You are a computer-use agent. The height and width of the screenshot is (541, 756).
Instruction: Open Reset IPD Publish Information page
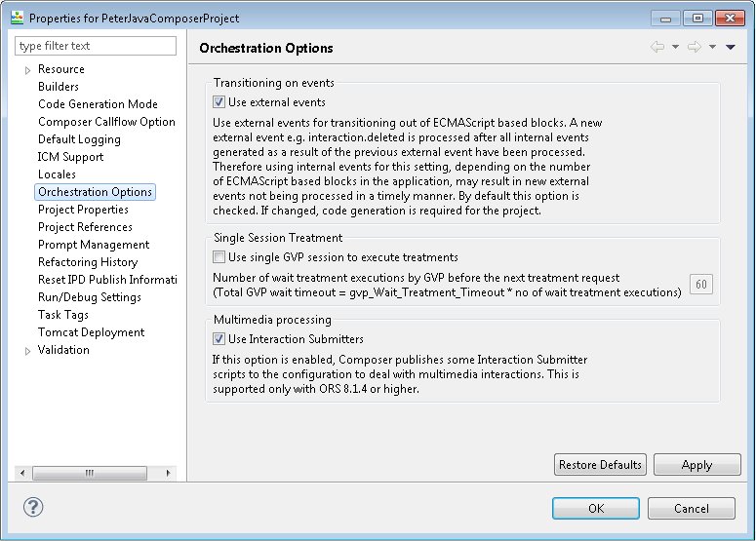click(x=107, y=280)
